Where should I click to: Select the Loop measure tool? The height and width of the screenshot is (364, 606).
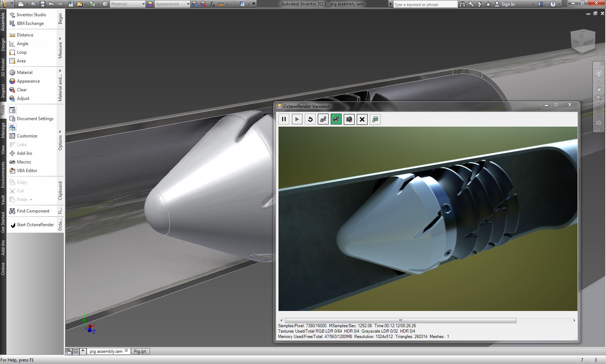(18, 52)
